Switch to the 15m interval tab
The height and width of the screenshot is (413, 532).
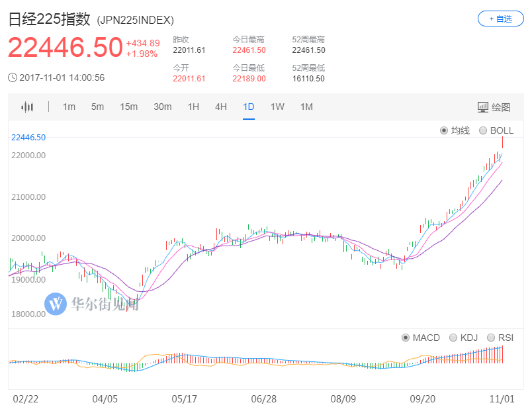click(x=128, y=107)
